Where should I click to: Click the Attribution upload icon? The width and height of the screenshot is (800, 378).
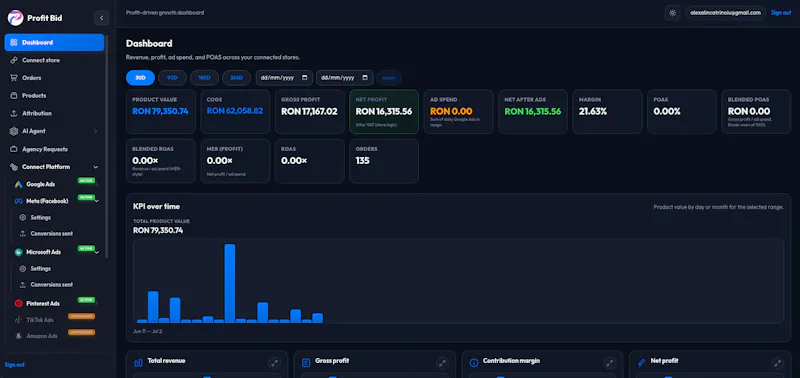click(14, 113)
